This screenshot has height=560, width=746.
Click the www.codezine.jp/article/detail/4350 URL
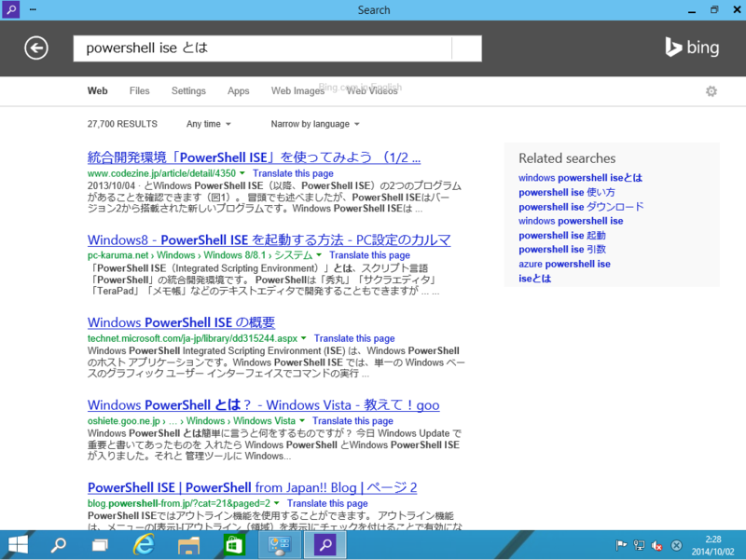pos(161,173)
